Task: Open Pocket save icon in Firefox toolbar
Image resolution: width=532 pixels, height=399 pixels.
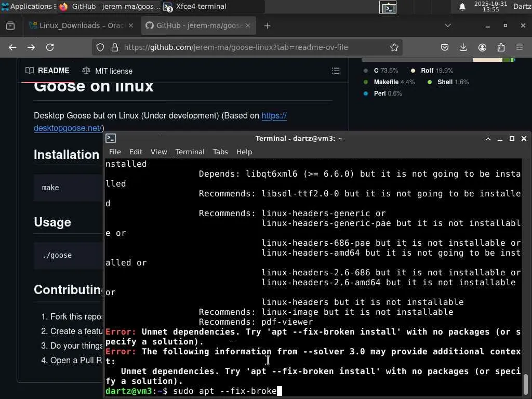Action: (x=445, y=47)
